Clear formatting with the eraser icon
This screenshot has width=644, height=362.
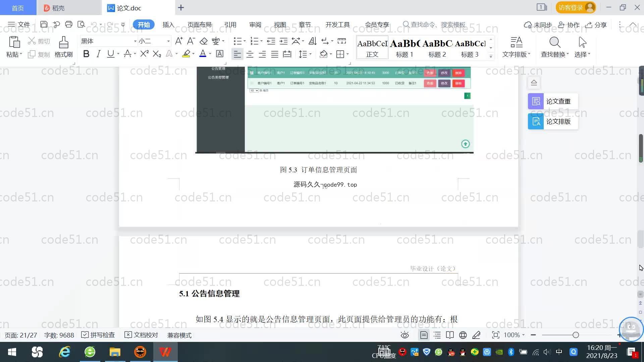click(x=204, y=41)
